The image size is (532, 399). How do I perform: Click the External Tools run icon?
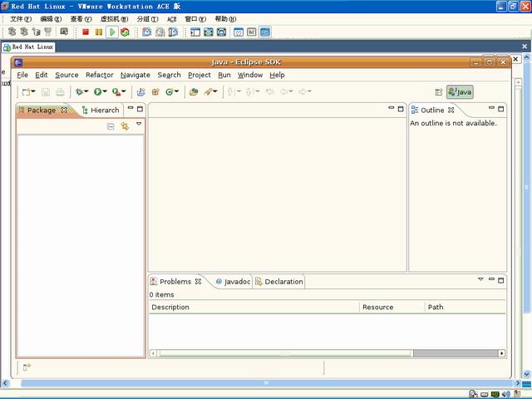(116, 92)
